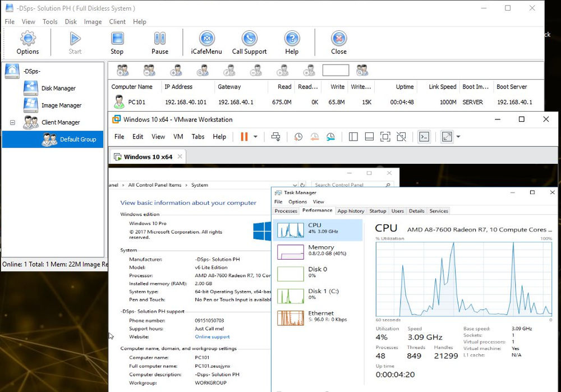
Task: Open the Disk menu in the menu bar
Action: (x=71, y=22)
